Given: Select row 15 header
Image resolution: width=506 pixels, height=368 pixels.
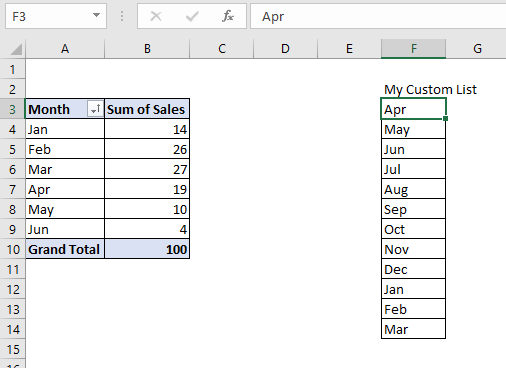Looking at the screenshot, I should pos(13,349).
